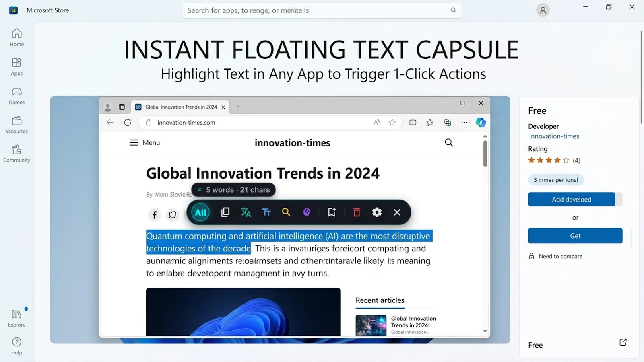
Task: Click the browser page vertical scrollbar thumb
Action: (x=485, y=153)
